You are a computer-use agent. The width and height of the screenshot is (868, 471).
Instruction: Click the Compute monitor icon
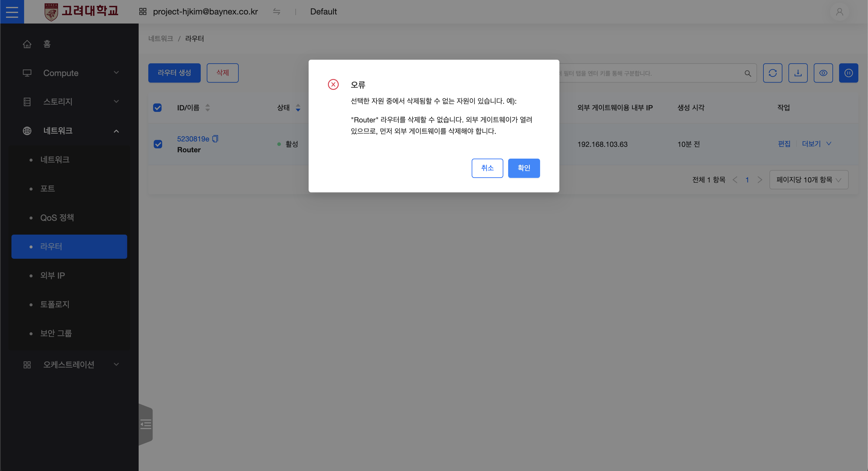point(27,73)
